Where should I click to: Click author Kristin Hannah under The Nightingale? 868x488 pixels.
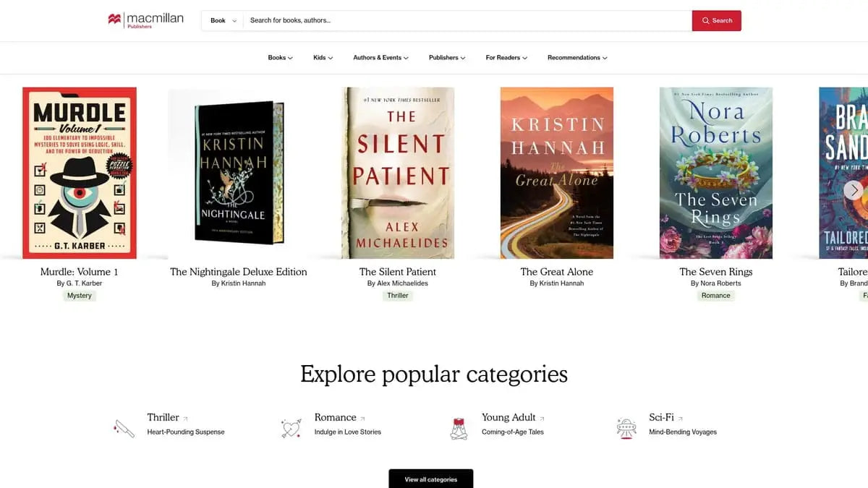(244, 283)
